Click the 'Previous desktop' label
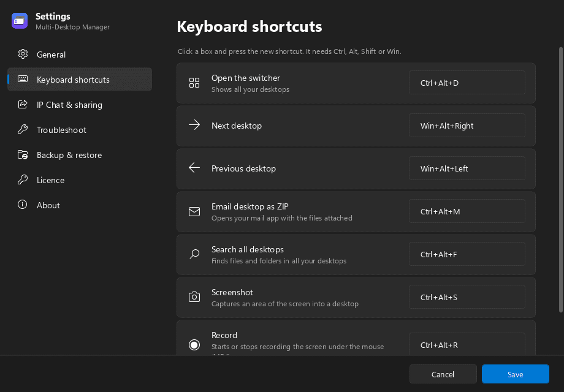Viewport: 564px width, 392px height. [x=243, y=168]
